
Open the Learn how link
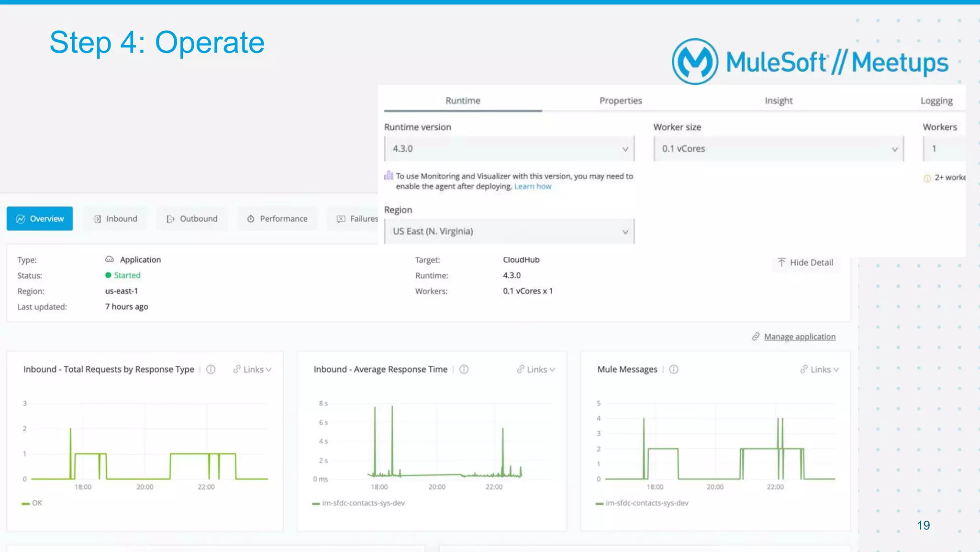pos(533,186)
